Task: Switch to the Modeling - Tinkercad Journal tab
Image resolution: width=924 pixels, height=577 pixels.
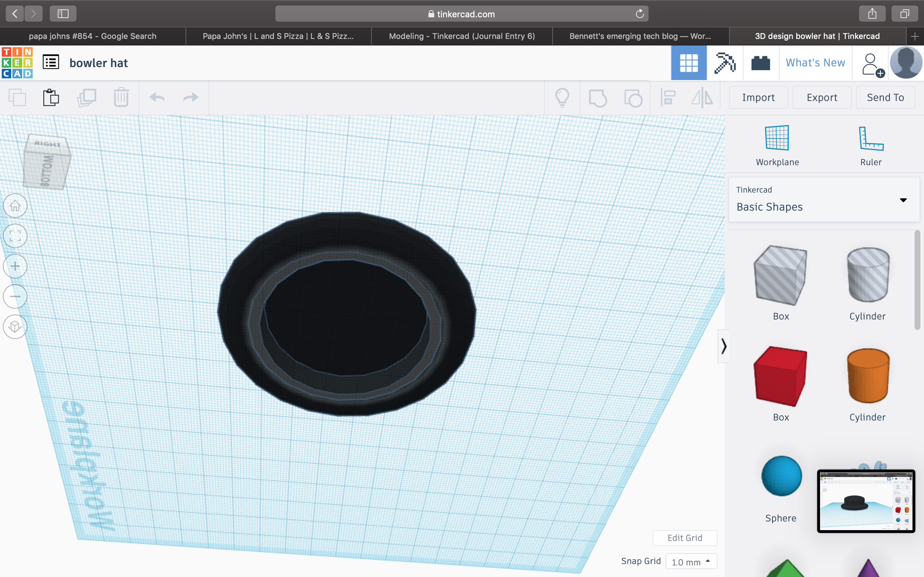Action: [462, 36]
